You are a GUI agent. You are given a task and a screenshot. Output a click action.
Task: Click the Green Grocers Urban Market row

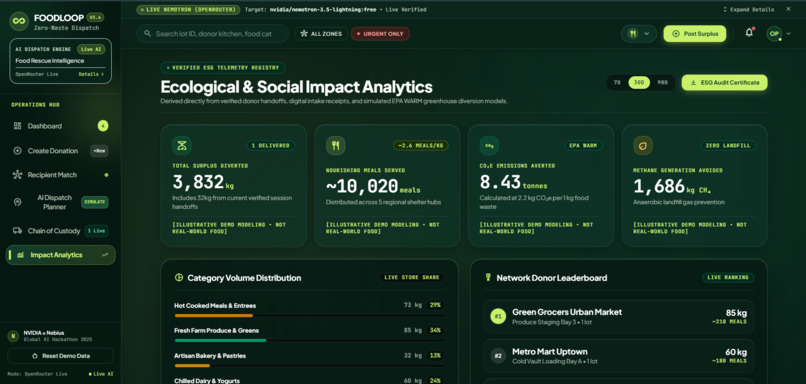[x=618, y=316]
